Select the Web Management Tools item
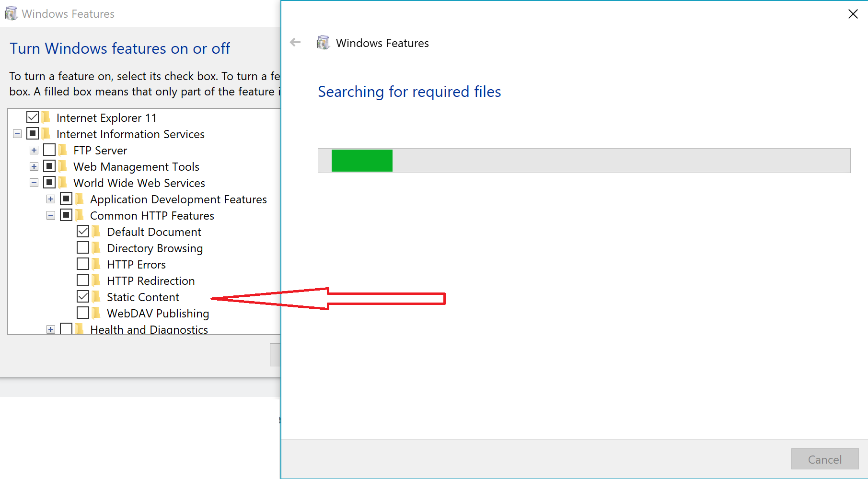This screenshot has width=868, height=479. [136, 167]
